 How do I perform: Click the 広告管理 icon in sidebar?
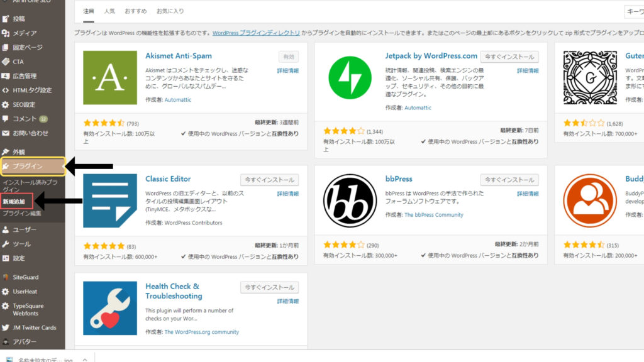coord(5,76)
